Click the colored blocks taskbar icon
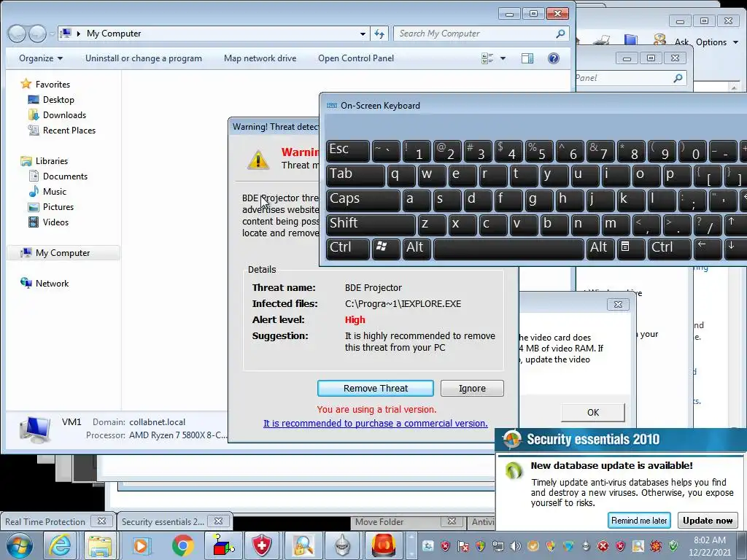This screenshot has width=747, height=560. tap(222, 545)
